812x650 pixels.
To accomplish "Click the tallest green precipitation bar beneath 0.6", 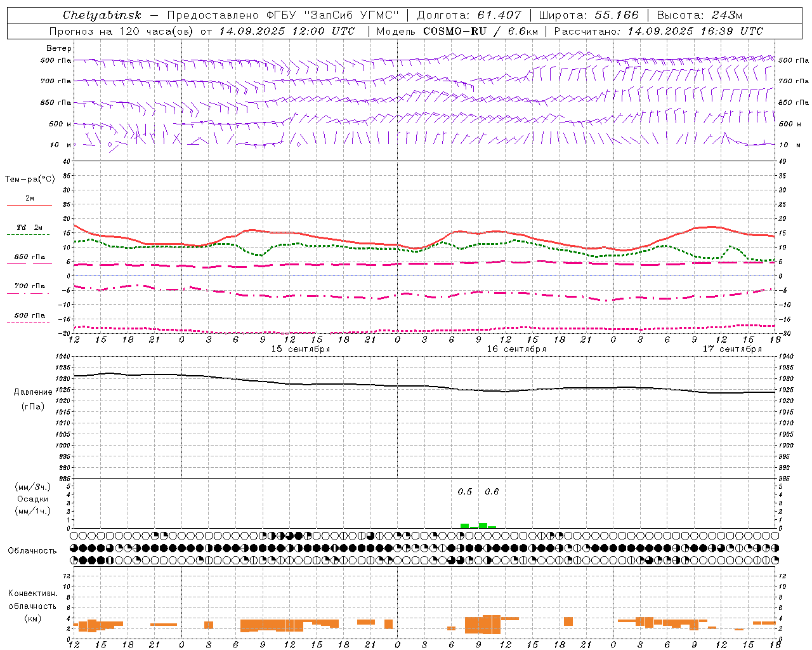I will [x=483, y=526].
